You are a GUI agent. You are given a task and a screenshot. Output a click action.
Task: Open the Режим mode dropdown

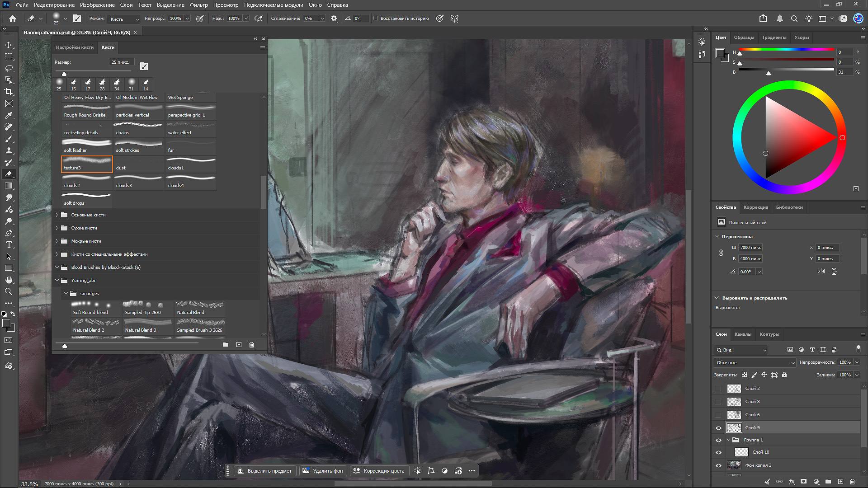point(124,19)
